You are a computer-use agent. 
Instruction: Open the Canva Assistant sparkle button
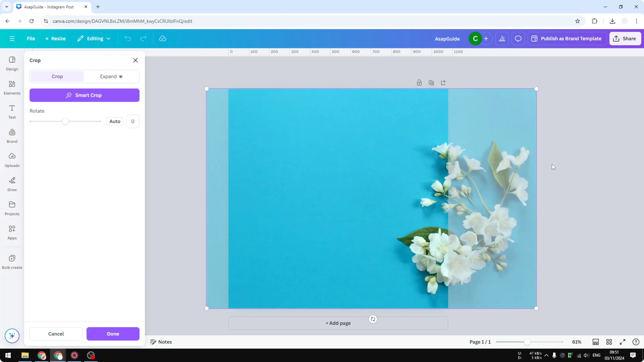(12, 336)
